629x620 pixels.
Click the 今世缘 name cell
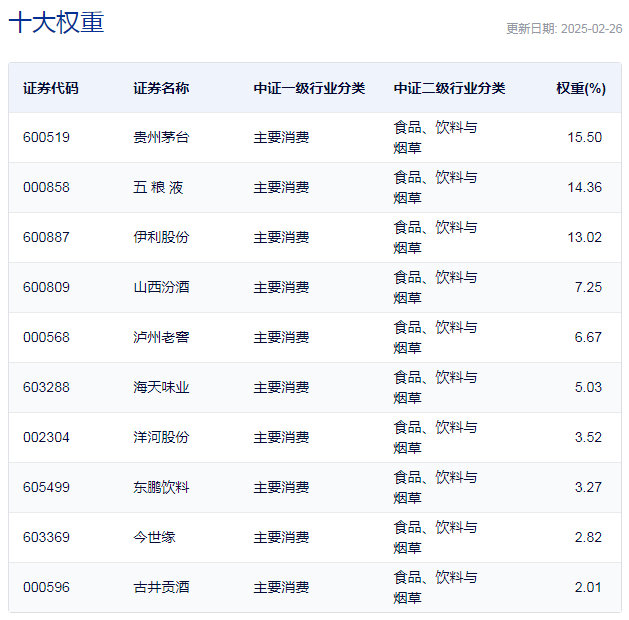pos(154,537)
